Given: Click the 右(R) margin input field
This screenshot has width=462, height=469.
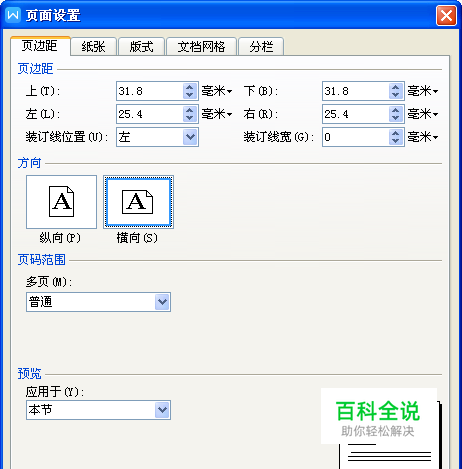Looking at the screenshot, I should coord(356,114).
